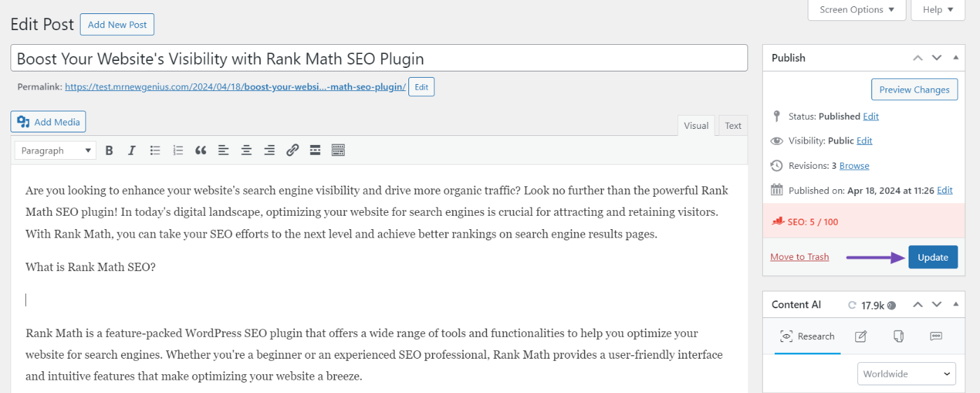The image size is (980, 393).
Task: Click the Move to Trash link
Action: pyautogui.click(x=799, y=256)
